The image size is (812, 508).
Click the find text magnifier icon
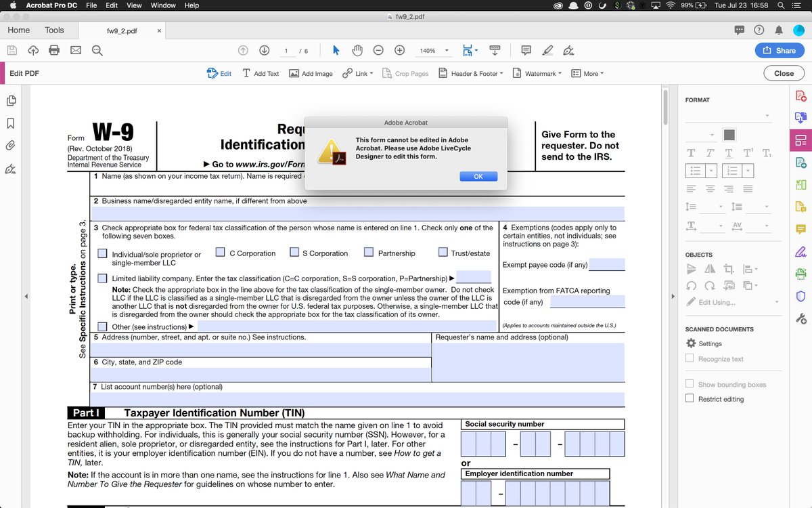pyautogui.click(x=97, y=50)
